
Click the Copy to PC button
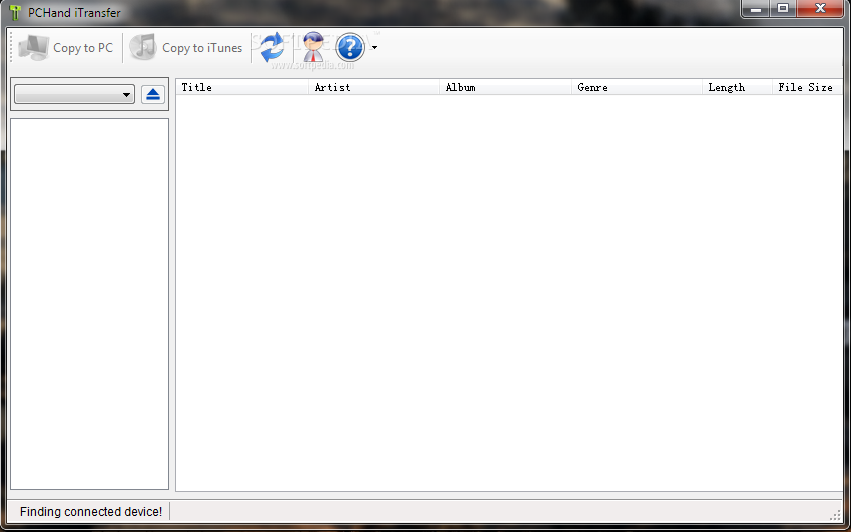pos(66,48)
